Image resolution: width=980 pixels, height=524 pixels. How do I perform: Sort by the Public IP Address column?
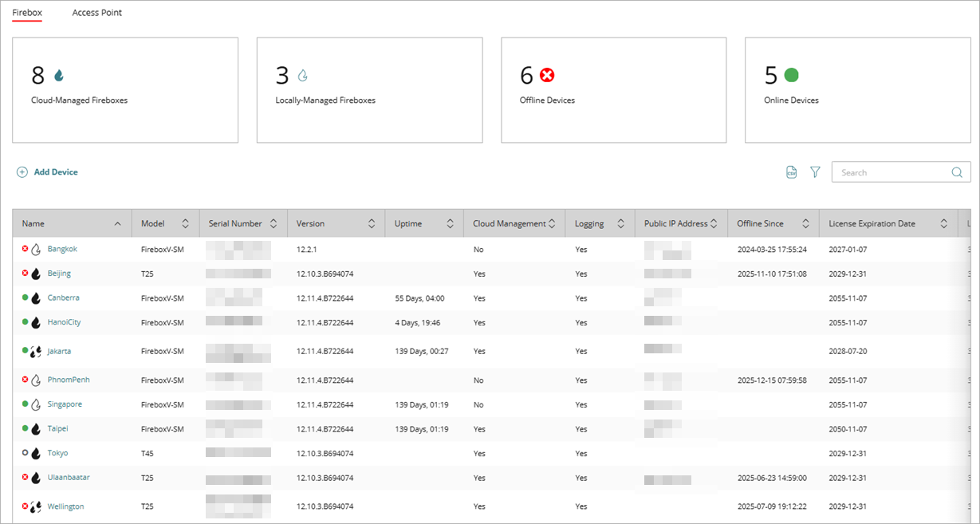point(682,224)
